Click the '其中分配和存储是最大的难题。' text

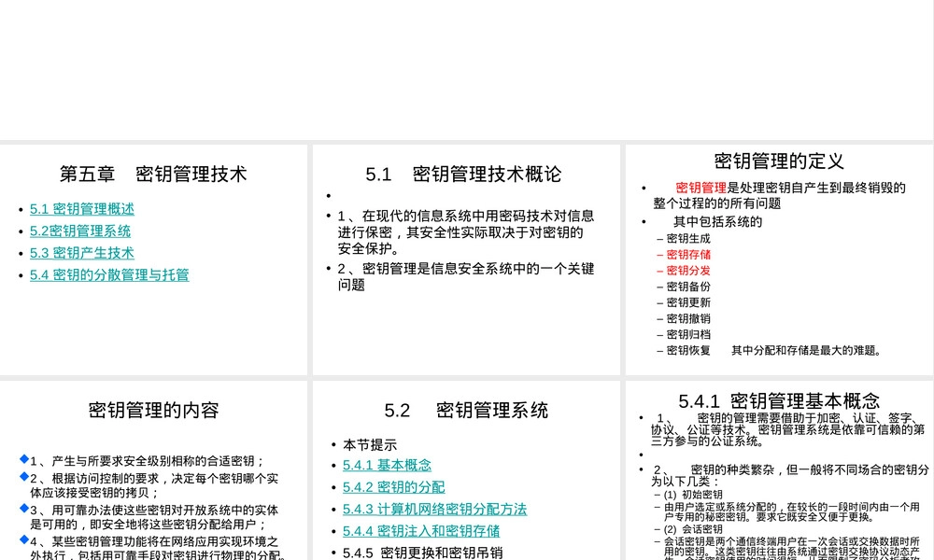coord(807,351)
